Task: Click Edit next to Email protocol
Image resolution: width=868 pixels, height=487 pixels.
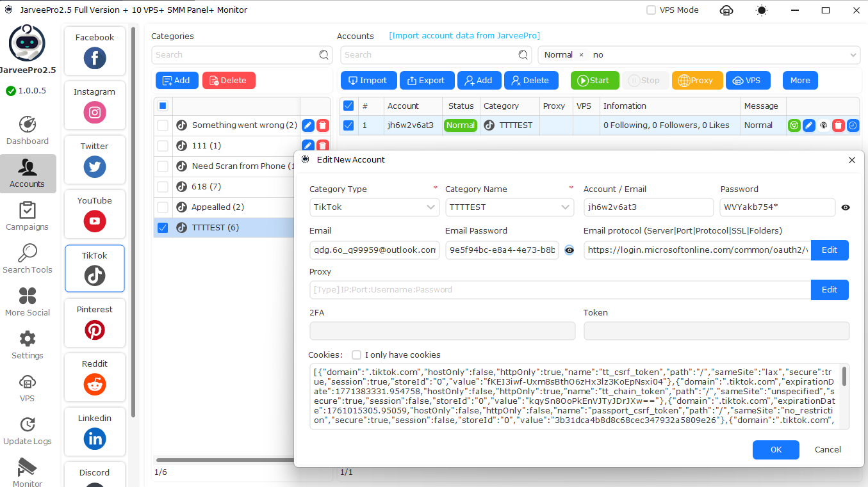Action: tap(830, 250)
